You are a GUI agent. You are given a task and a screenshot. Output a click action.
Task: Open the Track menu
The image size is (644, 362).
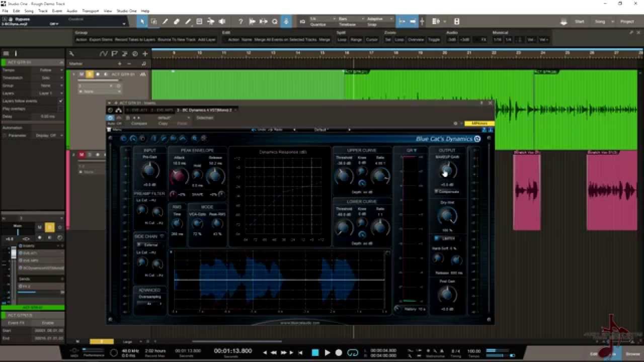click(43, 11)
